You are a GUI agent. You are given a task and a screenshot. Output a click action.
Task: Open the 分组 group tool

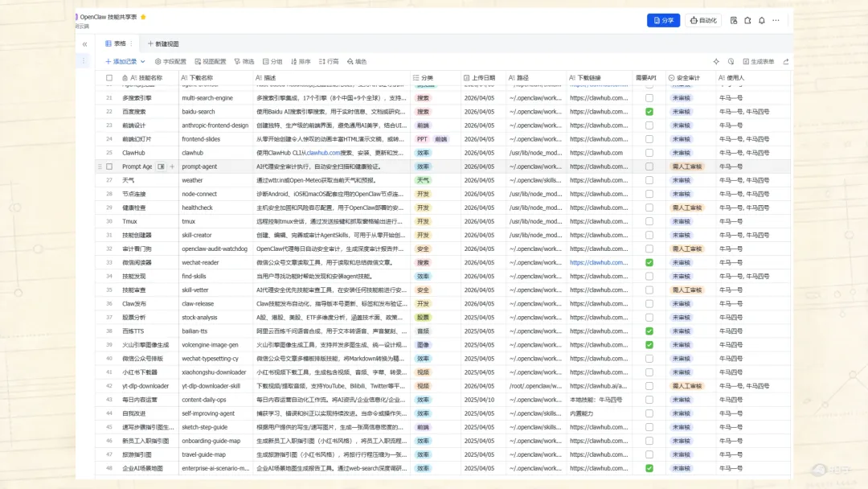272,61
